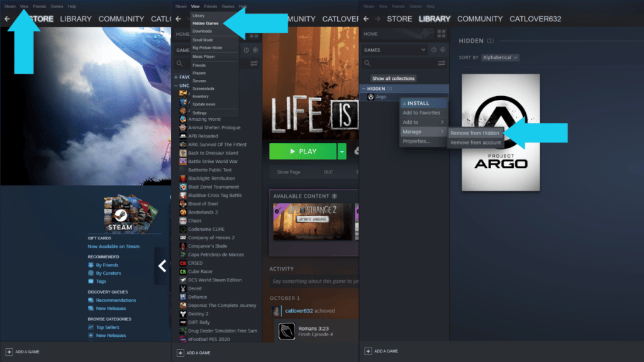The height and width of the screenshot is (362, 644).
Task: Click the Cube Racer game icon
Action: [183, 271]
